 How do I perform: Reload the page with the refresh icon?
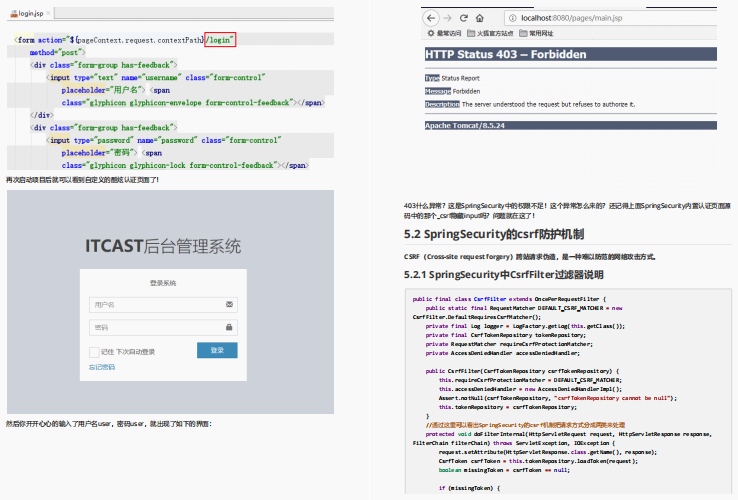click(464, 18)
